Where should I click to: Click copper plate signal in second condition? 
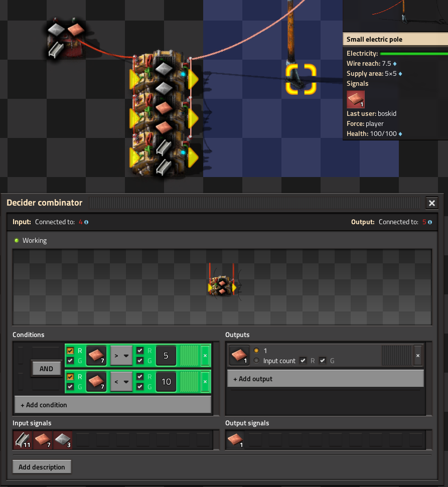pos(96,382)
